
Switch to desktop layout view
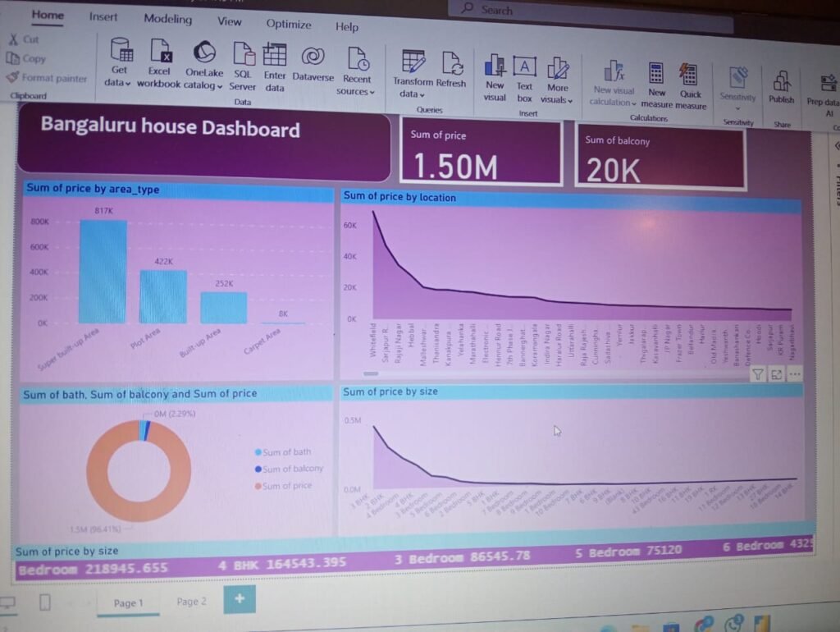pos(8,604)
